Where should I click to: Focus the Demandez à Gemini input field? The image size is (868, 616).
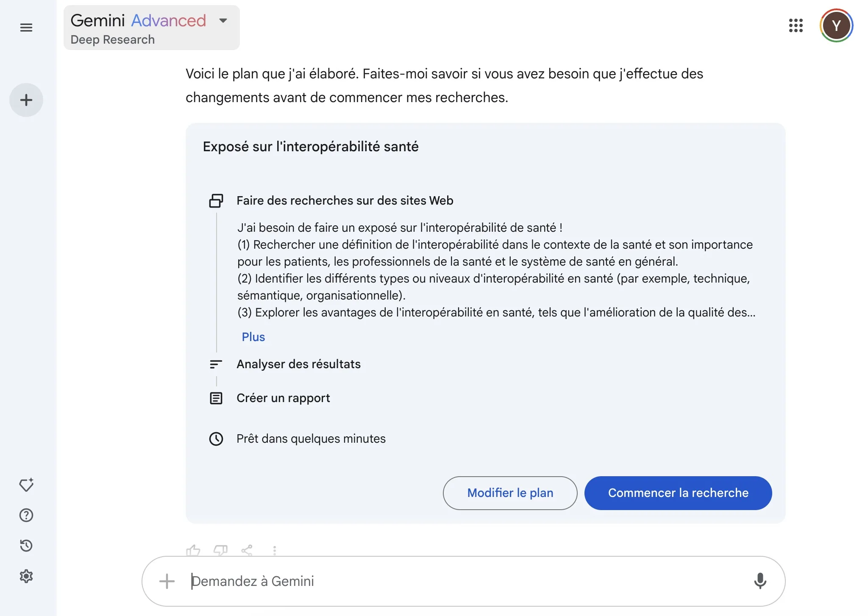point(424,581)
